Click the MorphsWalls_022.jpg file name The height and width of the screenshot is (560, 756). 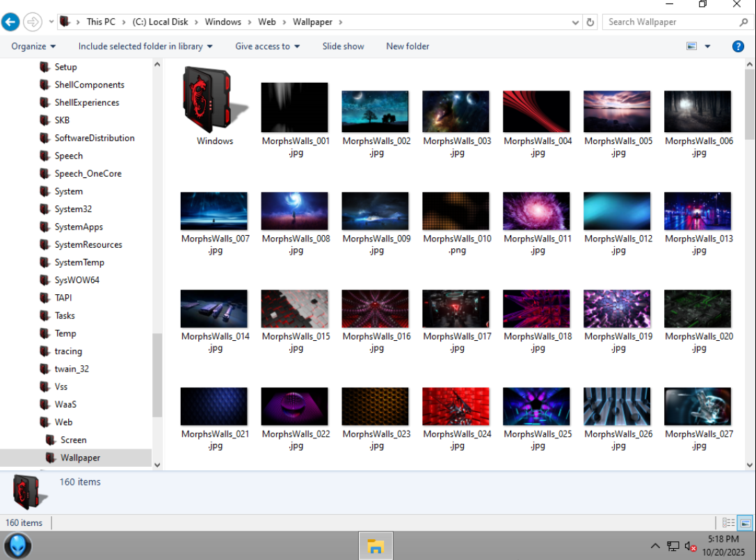pos(296,440)
